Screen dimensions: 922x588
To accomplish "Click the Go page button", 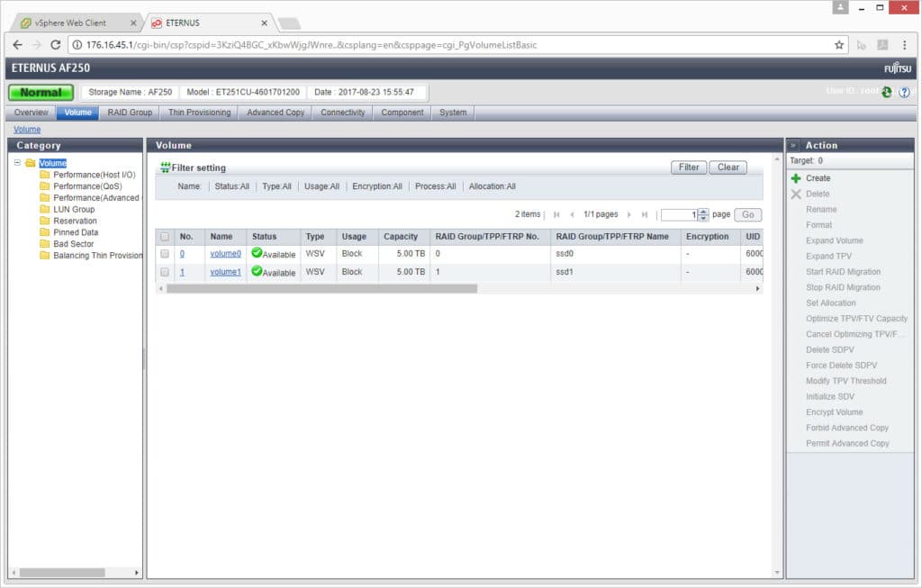I will 748,214.
